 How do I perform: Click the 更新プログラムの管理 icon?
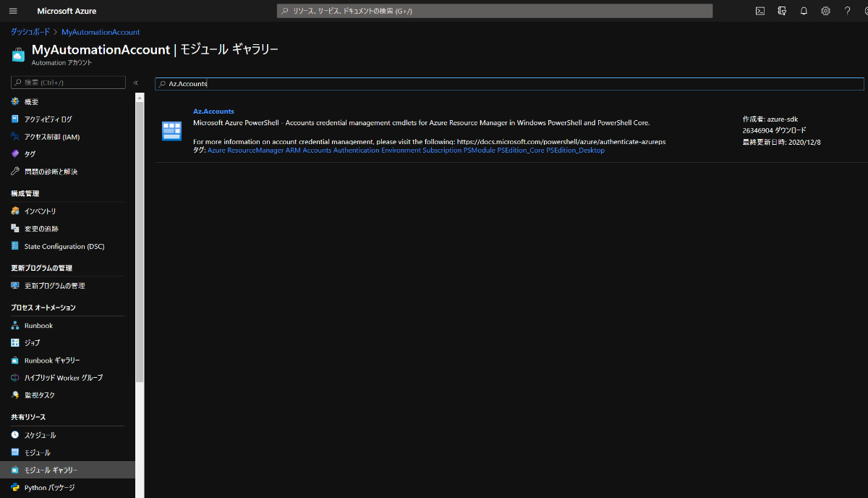[15, 286]
